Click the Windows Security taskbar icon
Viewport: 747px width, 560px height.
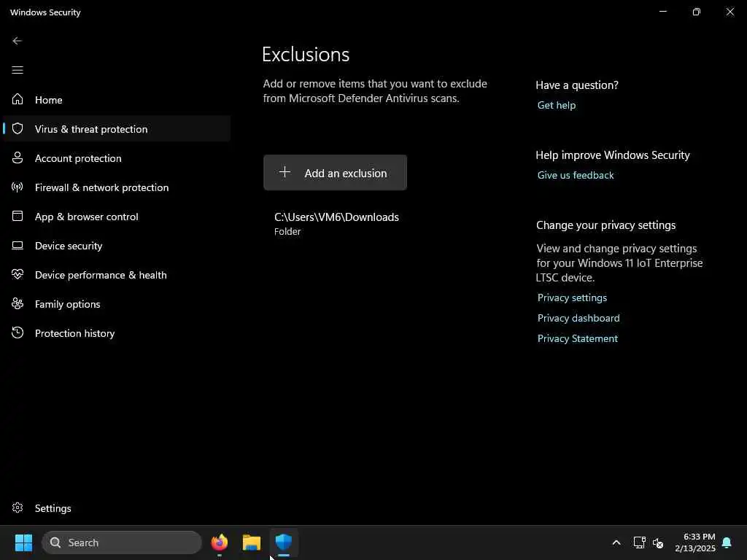tap(284, 542)
